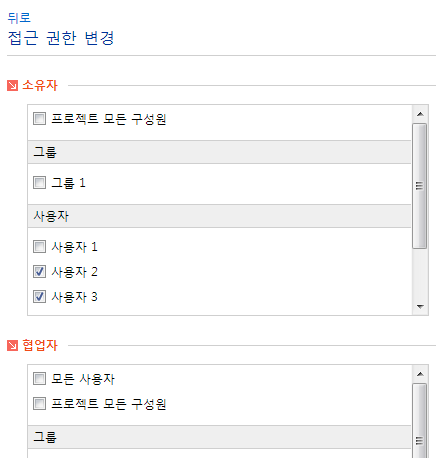Collapse the 협업자 section header
The width and height of the screenshot is (436, 458).
(40, 345)
